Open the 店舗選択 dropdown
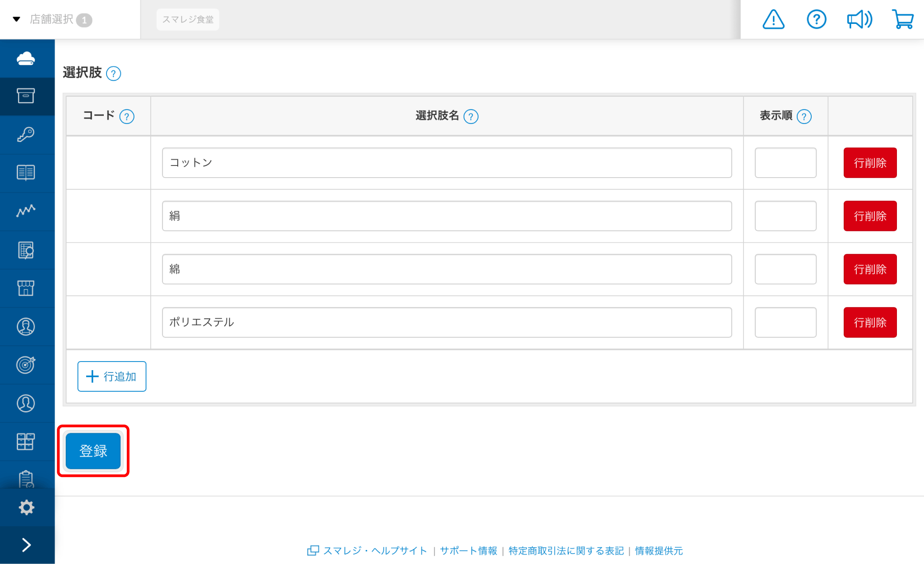This screenshot has width=924, height=564. pyautogui.click(x=53, y=19)
